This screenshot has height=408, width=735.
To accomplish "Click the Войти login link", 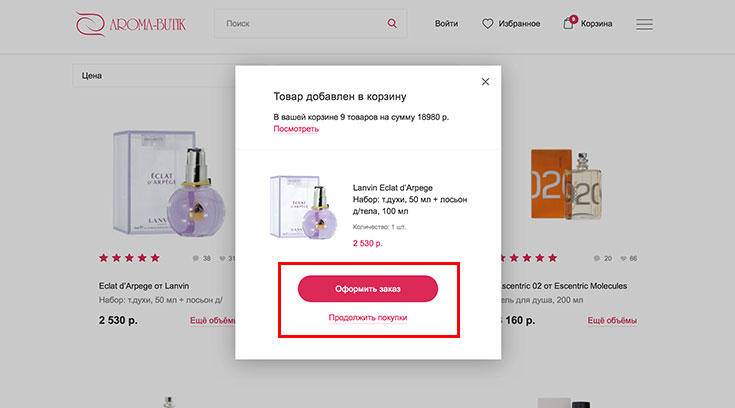I will pos(446,23).
